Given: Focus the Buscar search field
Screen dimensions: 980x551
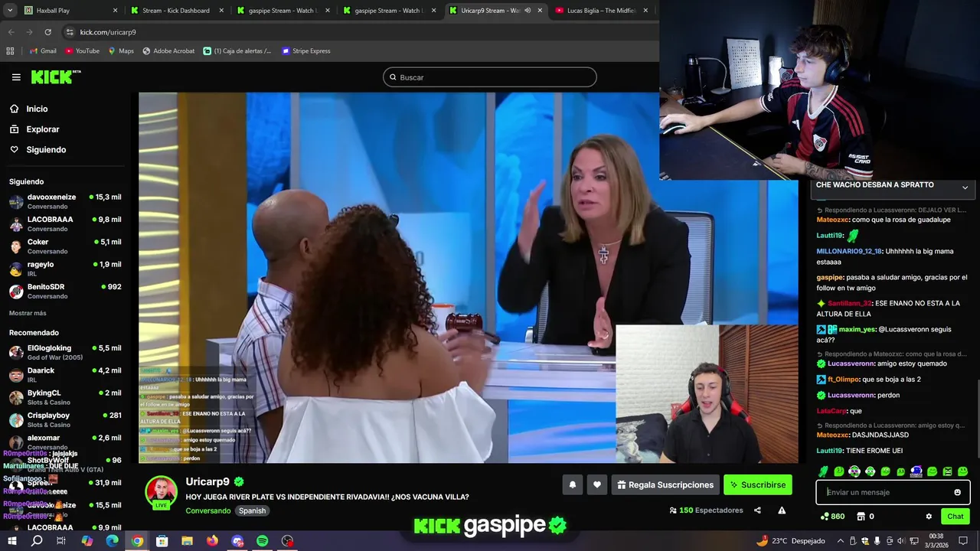Looking at the screenshot, I should click(x=490, y=77).
